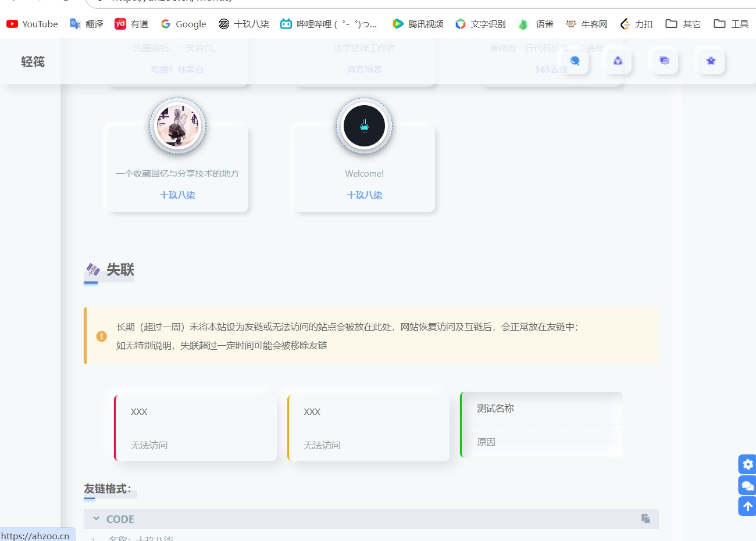756x541 pixels.
Task: Open the 十玖八柒 link under Welcome!
Action: pos(364,195)
